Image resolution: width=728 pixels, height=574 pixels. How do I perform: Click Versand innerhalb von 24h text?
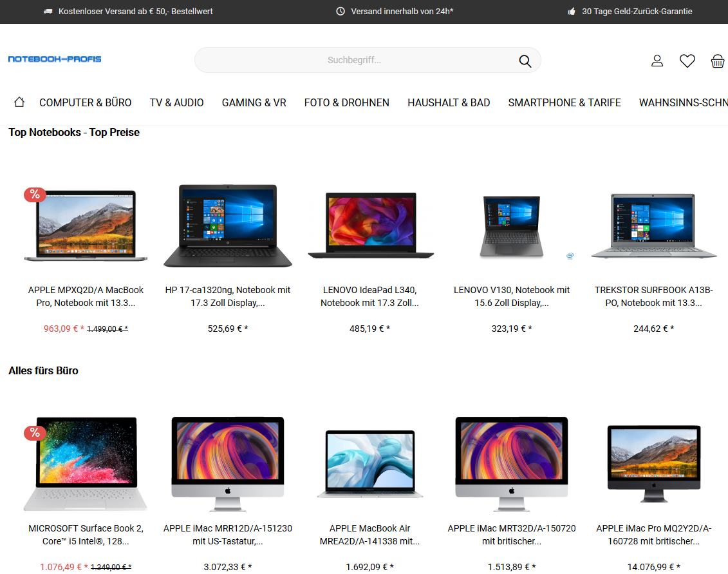pos(402,11)
